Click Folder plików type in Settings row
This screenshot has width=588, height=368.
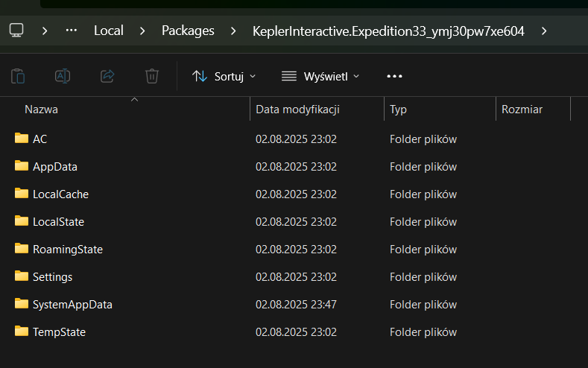[423, 277]
